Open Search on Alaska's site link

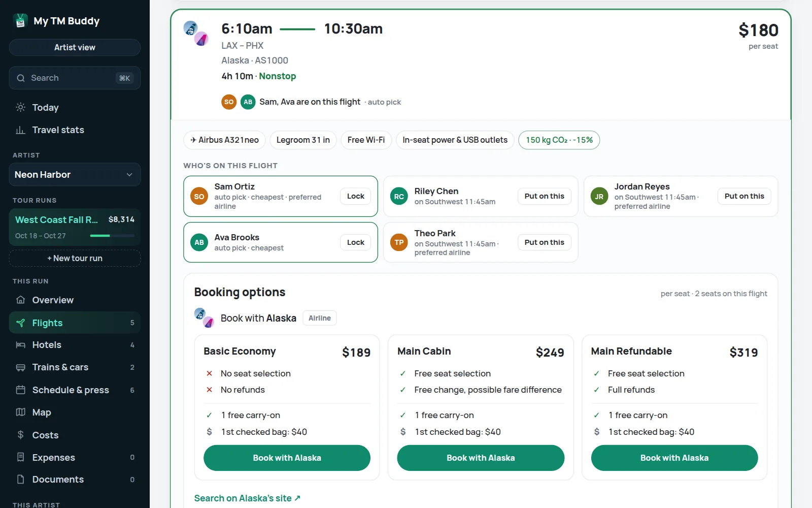(x=247, y=498)
